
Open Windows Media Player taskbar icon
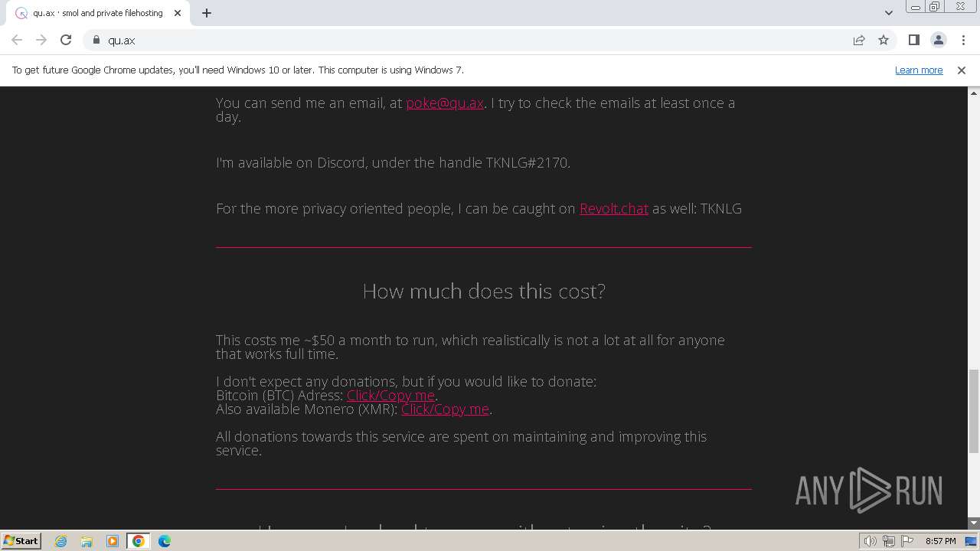[113, 541]
